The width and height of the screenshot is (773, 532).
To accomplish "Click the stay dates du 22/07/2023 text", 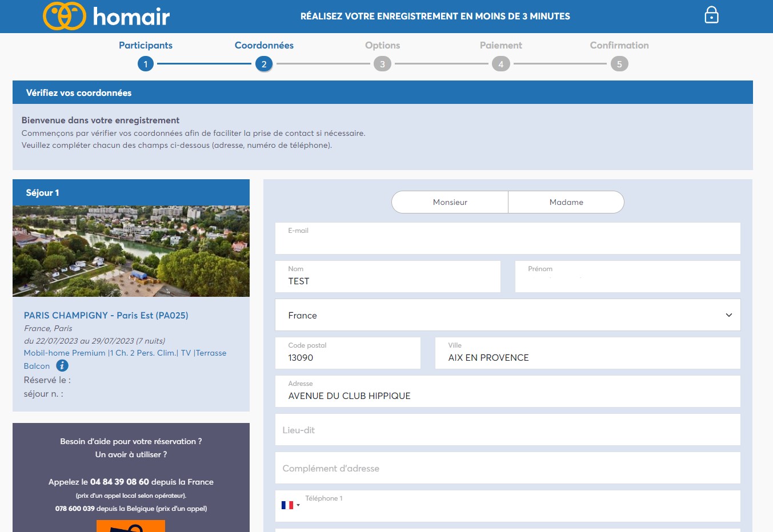I will [95, 341].
